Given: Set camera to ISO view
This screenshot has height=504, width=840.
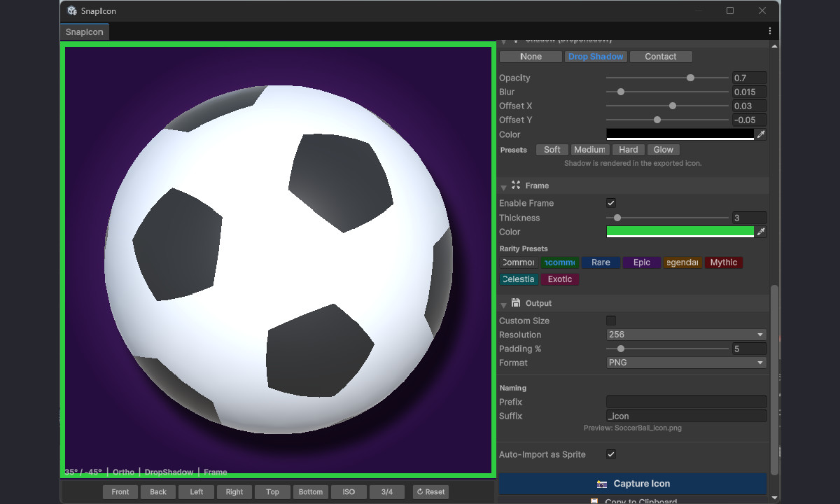Looking at the screenshot, I should [x=349, y=492].
